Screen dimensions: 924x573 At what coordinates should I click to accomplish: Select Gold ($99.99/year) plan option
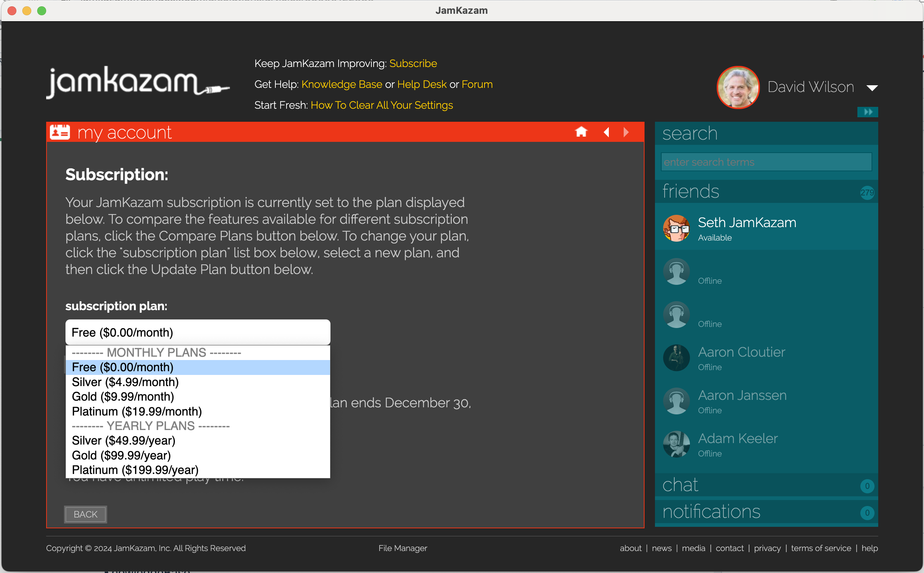pyautogui.click(x=121, y=455)
